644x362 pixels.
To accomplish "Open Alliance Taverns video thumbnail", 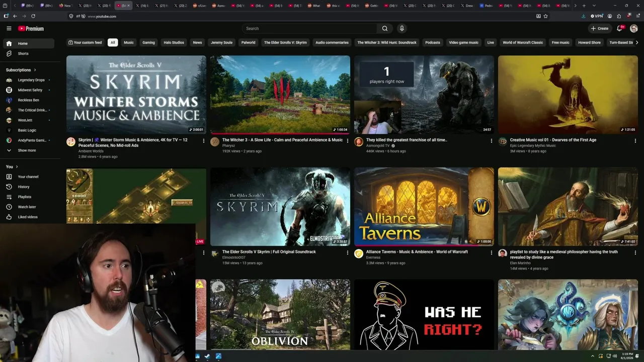I will point(424,207).
